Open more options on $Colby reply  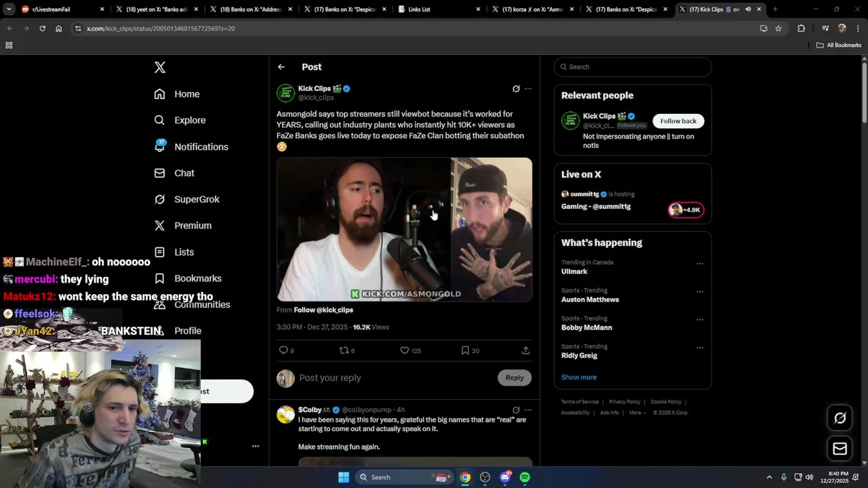[x=528, y=410]
